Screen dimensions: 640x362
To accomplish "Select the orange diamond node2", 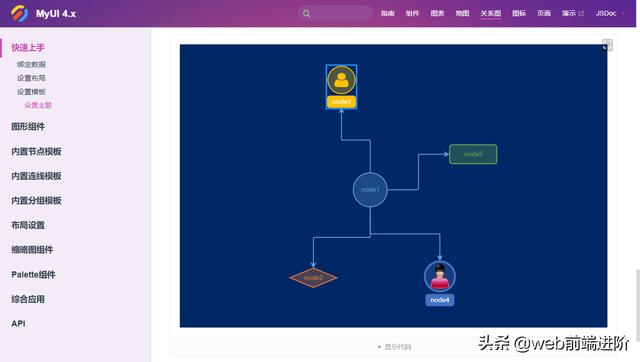I will click(313, 278).
